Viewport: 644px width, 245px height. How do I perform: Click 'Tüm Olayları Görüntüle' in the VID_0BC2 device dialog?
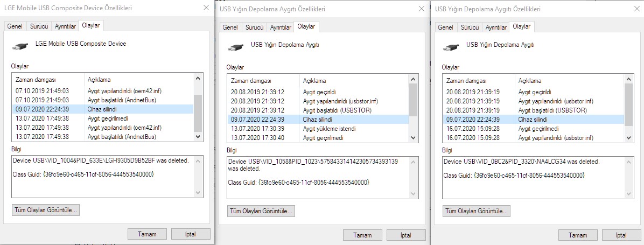[x=477, y=211]
